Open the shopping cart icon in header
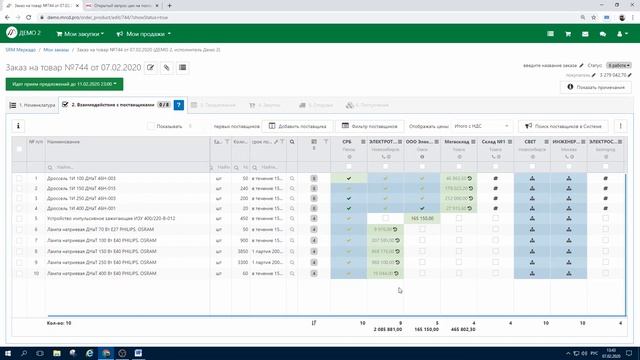Image resolution: width=640 pixels, height=360 pixels. [x=568, y=34]
